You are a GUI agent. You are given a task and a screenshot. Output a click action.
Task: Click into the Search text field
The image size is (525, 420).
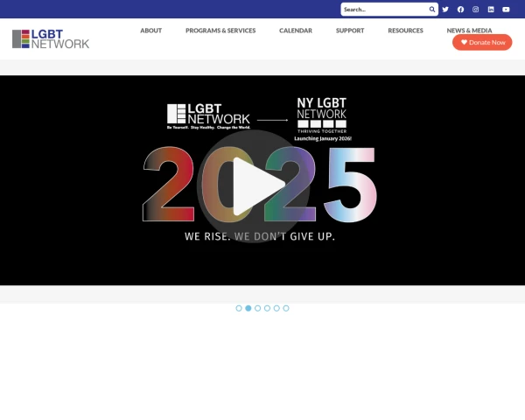pyautogui.click(x=383, y=10)
